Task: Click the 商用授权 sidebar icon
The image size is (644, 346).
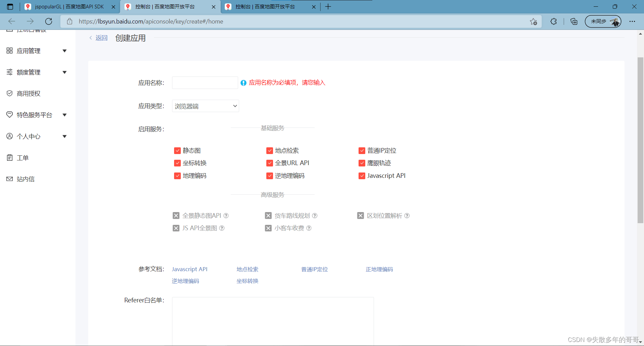Action: coord(9,93)
